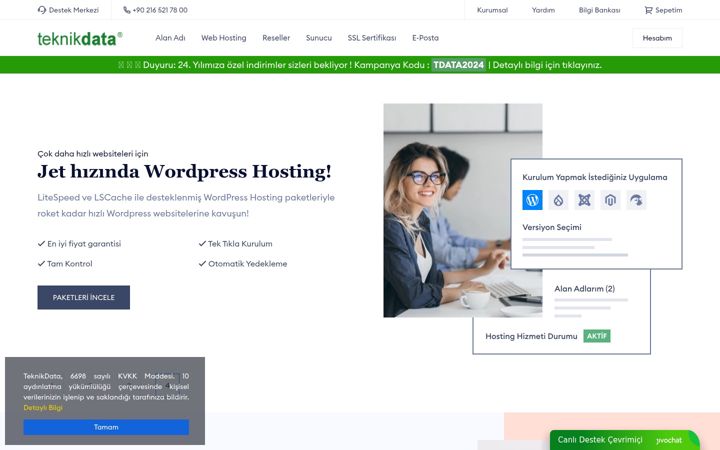Click 'Jet hızında Wordpress Hosting!' heading
The height and width of the screenshot is (450, 720).
coord(184,171)
